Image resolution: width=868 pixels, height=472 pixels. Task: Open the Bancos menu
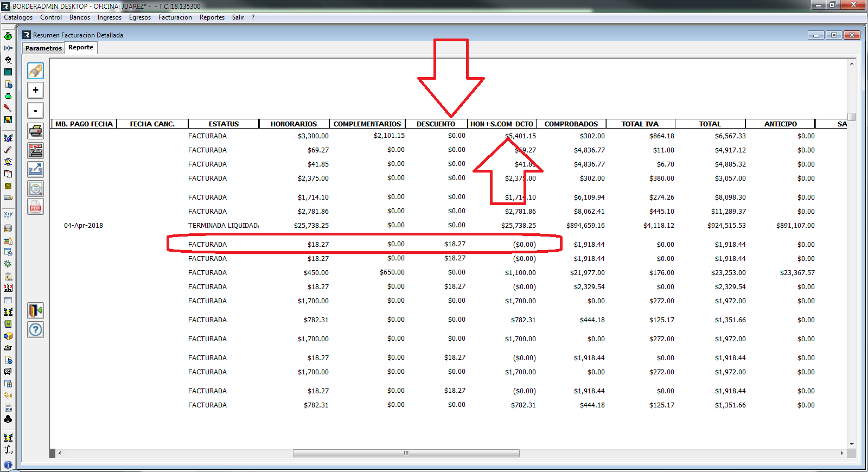(80, 17)
